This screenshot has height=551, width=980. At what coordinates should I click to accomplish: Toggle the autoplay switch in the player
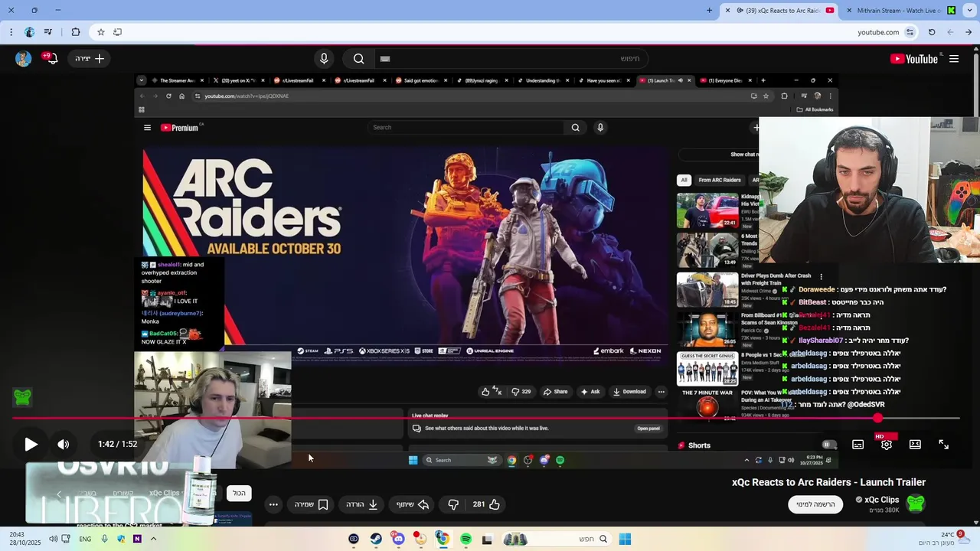pyautogui.click(x=828, y=445)
